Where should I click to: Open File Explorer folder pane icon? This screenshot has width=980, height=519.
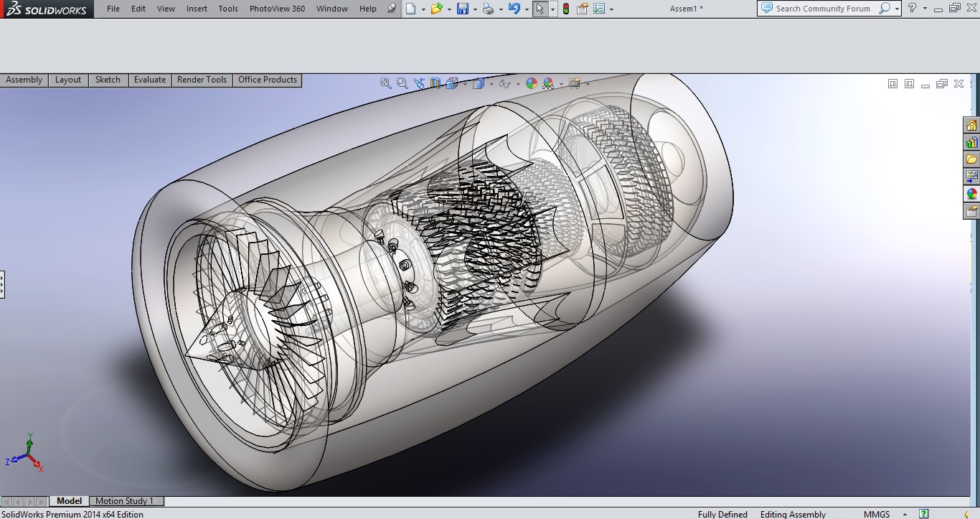971,159
